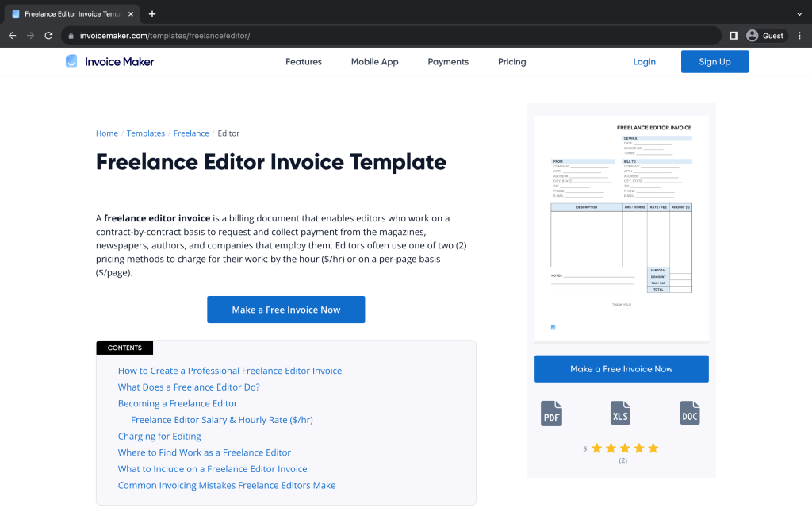Expand the tab search chevron
This screenshot has height=508, width=812.
point(799,13)
